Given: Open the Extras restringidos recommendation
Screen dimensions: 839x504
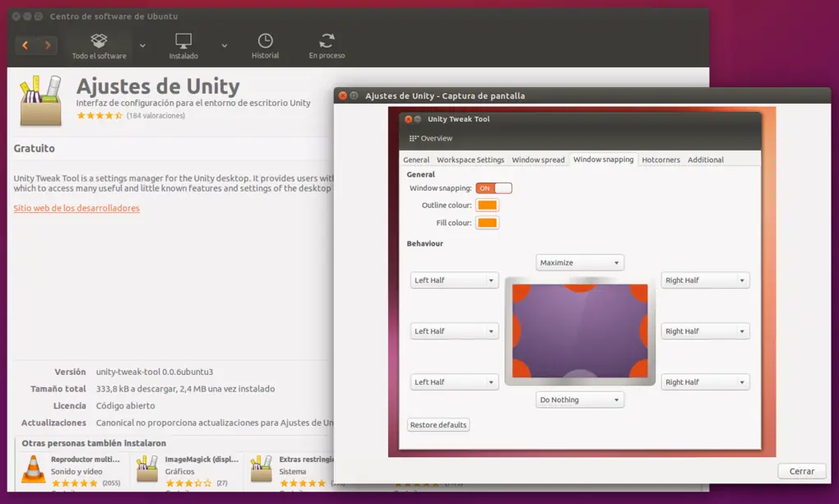Looking at the screenshot, I should (306, 459).
